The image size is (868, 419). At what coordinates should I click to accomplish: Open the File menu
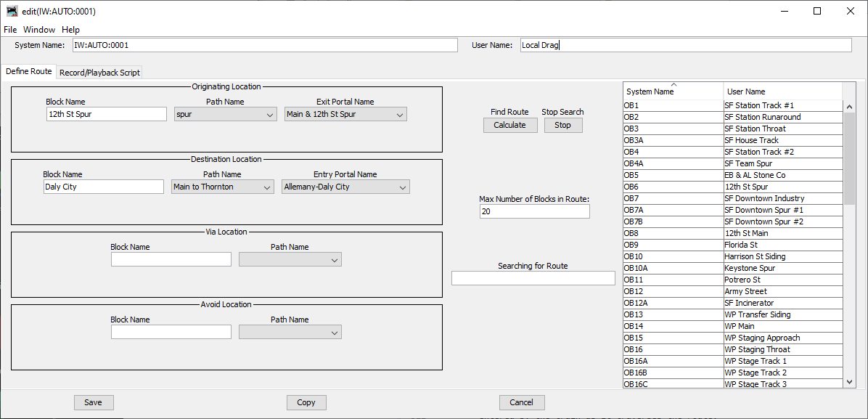10,30
